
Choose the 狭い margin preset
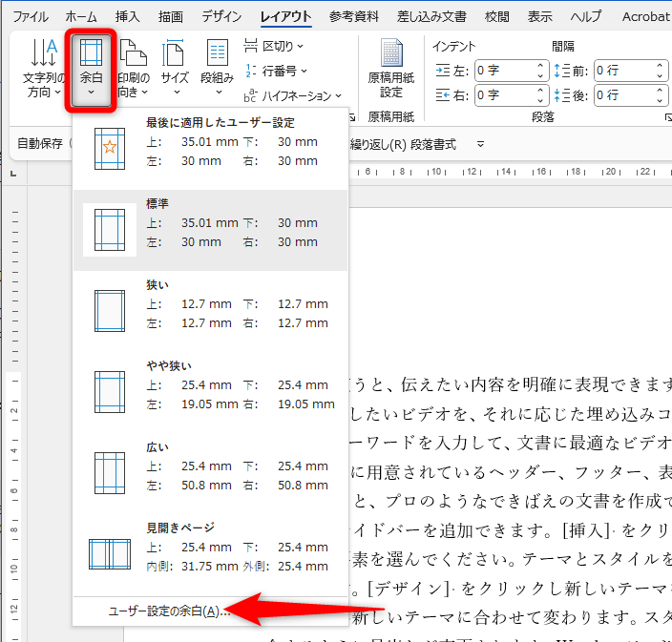tap(210, 311)
